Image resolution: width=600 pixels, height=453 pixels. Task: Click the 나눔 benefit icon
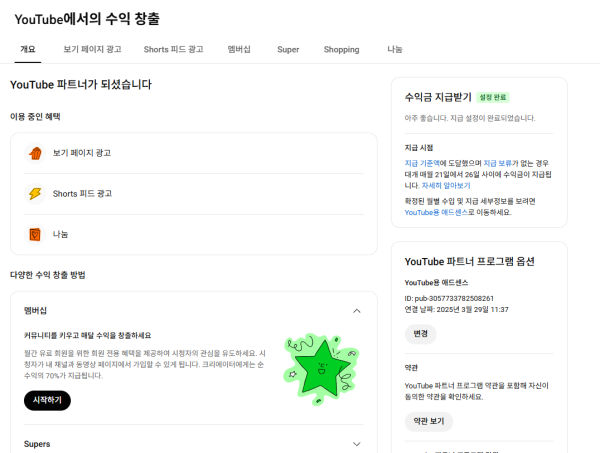35,234
